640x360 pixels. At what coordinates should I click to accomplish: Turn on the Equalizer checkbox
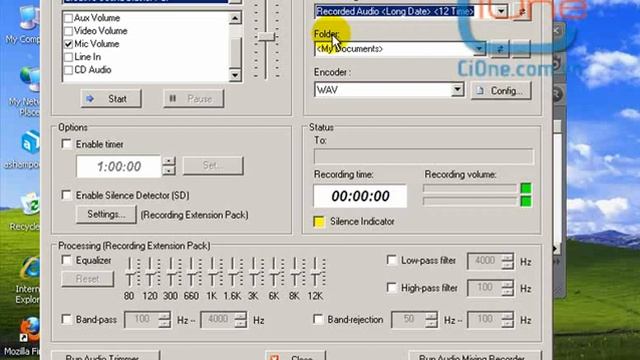(66, 260)
